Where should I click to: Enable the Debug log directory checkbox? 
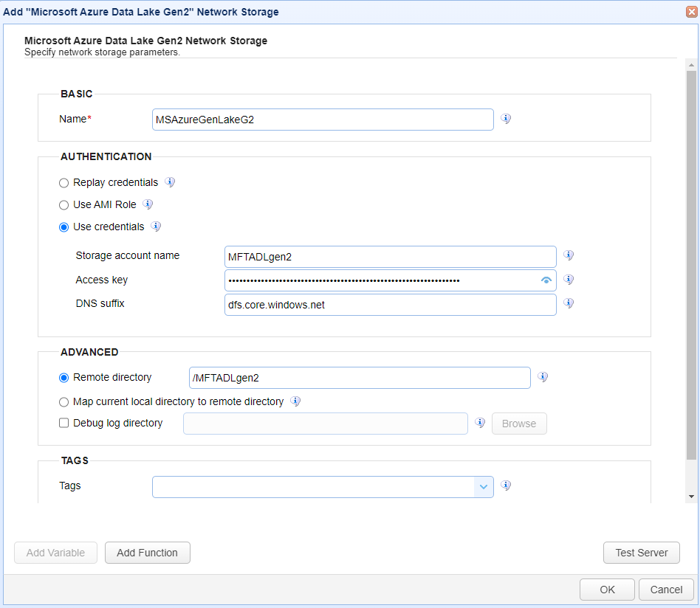point(64,423)
